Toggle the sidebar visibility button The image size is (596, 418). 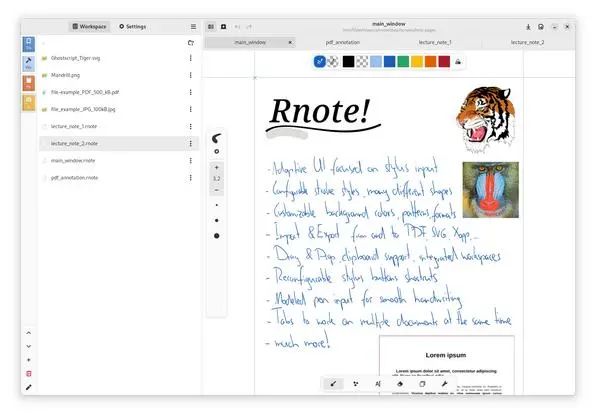(x=211, y=27)
